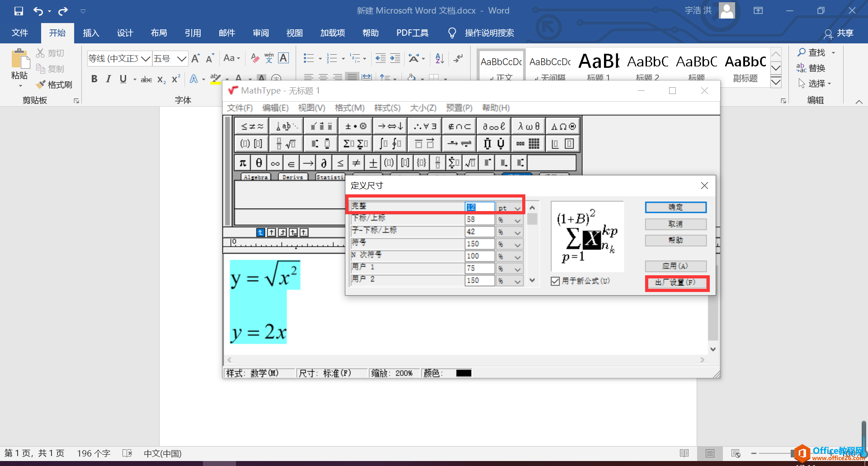
Task: Select the π symbol in MathType toolbar
Action: (242, 162)
